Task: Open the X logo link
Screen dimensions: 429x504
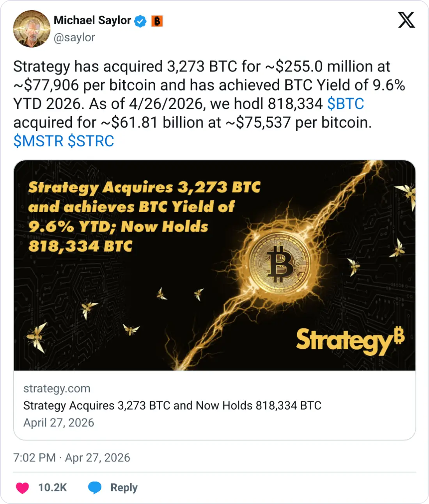Action: point(406,20)
